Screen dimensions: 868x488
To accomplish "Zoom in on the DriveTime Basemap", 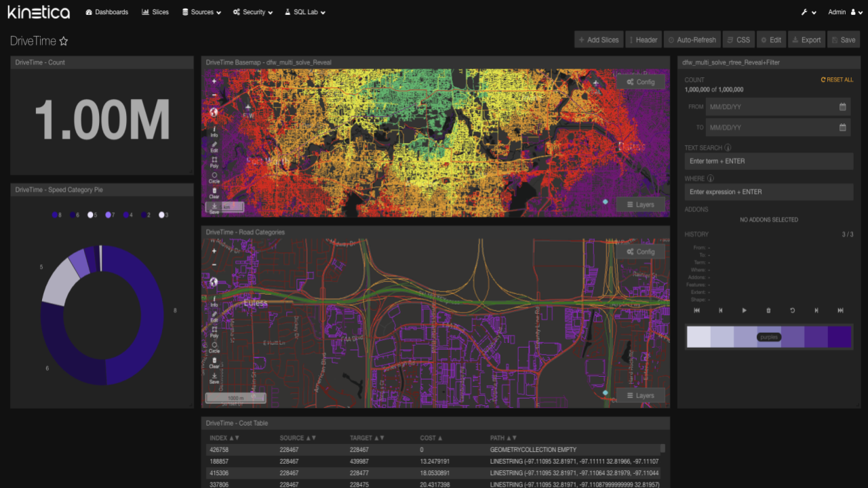I will coord(214,81).
